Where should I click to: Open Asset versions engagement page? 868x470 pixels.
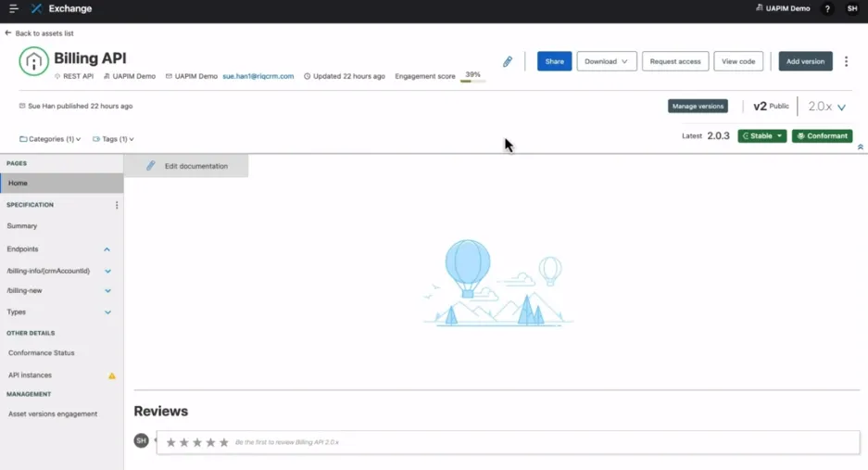coord(53,414)
